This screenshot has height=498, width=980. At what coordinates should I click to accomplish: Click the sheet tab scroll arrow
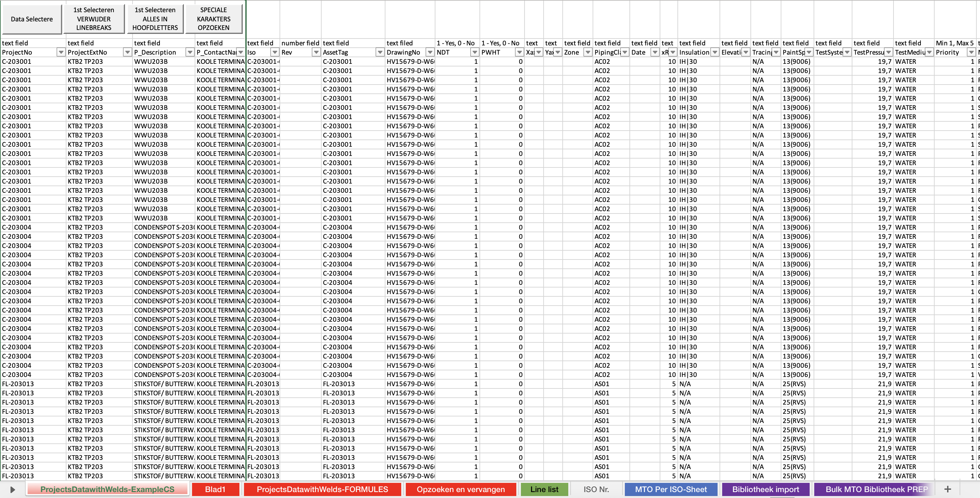pos(12,490)
